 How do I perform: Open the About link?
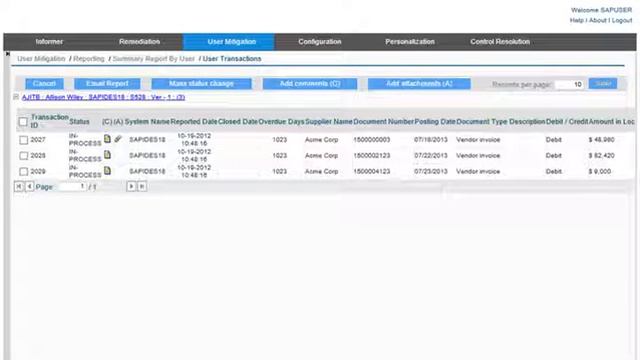pos(598,20)
